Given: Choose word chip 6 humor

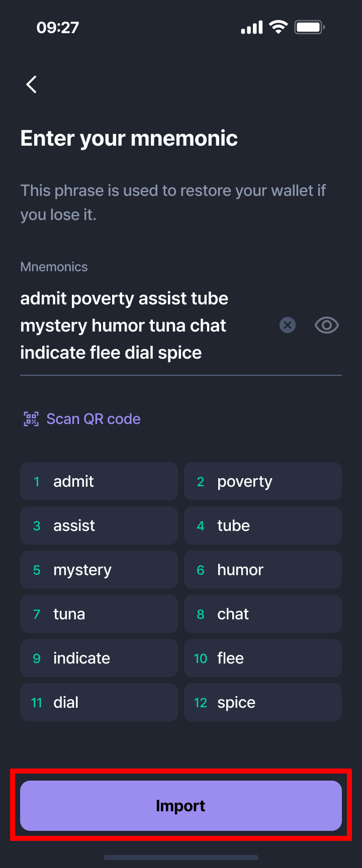Looking at the screenshot, I should [263, 570].
